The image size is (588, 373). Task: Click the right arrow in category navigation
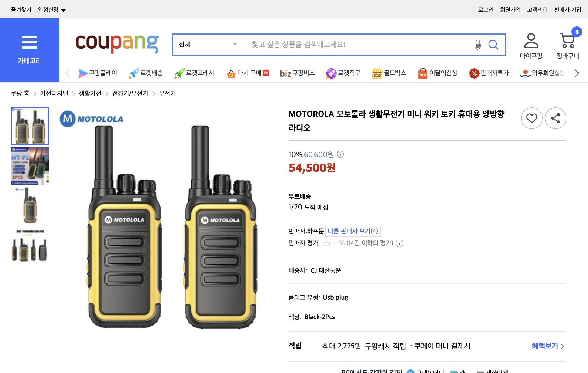pyautogui.click(x=577, y=73)
